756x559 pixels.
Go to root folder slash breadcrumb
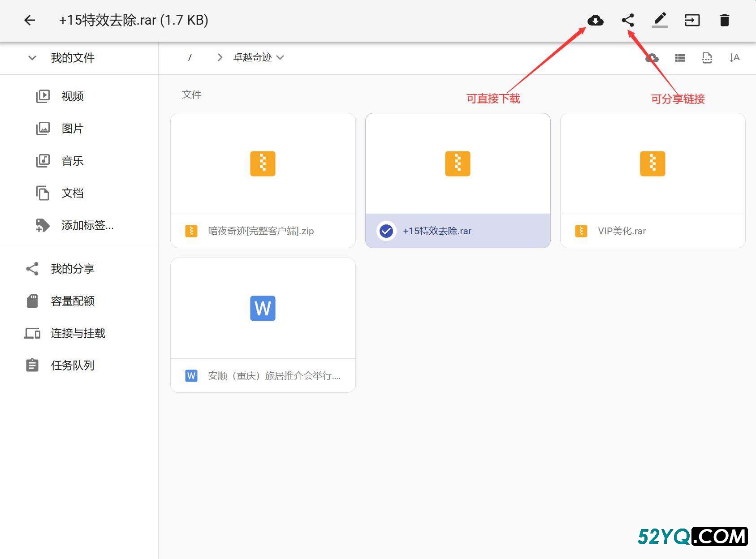click(x=190, y=57)
